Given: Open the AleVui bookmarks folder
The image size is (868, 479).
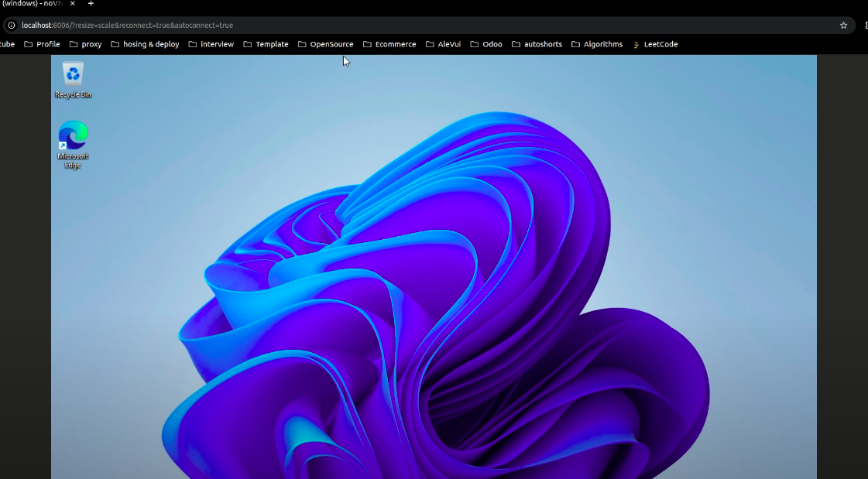Looking at the screenshot, I should tap(443, 44).
